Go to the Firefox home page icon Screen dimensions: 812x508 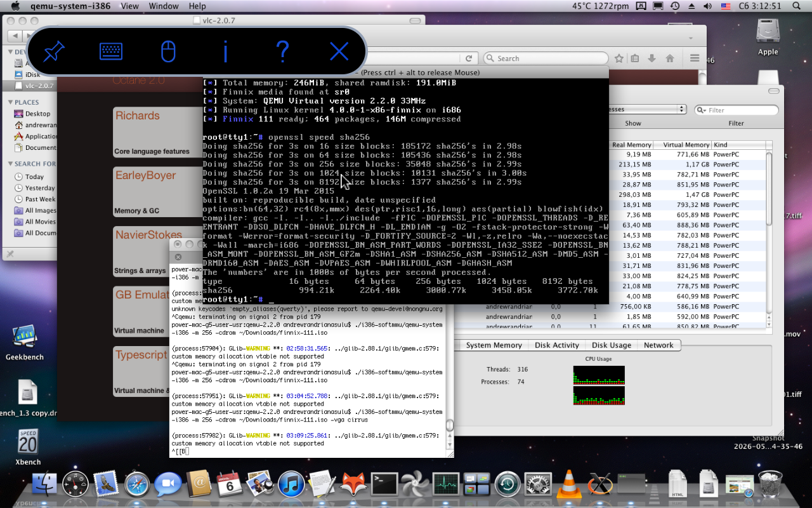(670, 58)
